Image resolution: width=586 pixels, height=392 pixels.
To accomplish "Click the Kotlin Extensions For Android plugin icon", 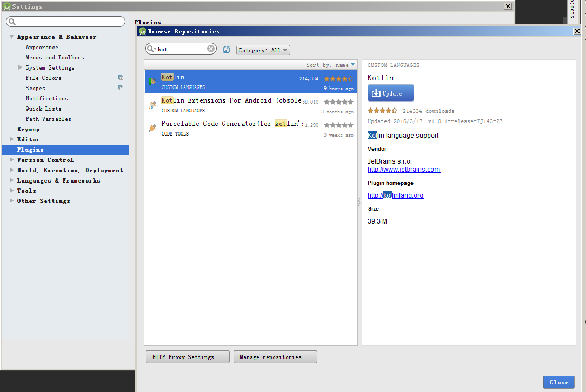I will click(152, 105).
